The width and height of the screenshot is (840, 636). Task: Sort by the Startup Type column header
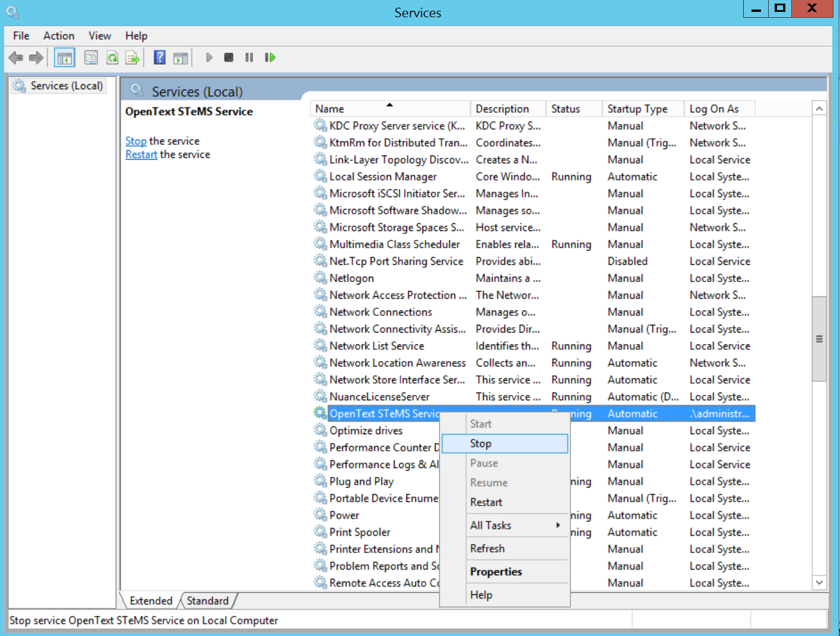coord(637,109)
